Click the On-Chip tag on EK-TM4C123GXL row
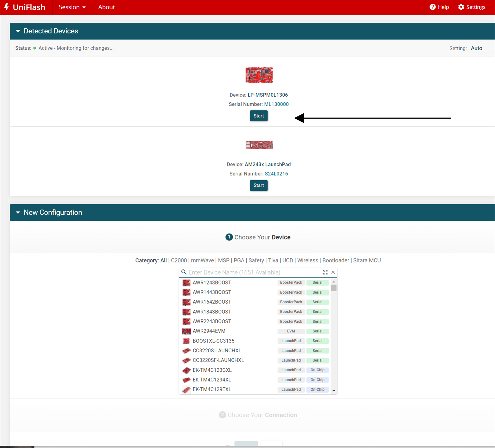 (x=317, y=370)
